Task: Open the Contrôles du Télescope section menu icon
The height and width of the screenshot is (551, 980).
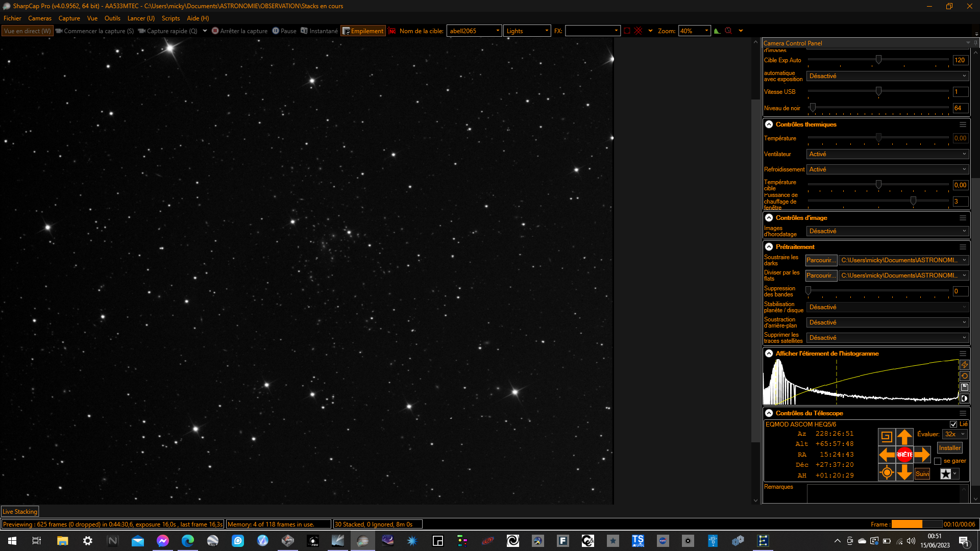Action: tap(963, 413)
